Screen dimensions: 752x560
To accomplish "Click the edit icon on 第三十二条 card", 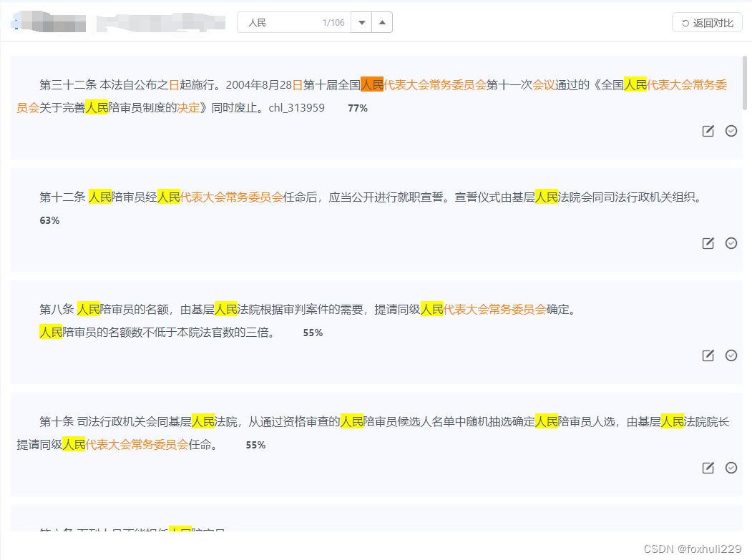I will coord(708,131).
